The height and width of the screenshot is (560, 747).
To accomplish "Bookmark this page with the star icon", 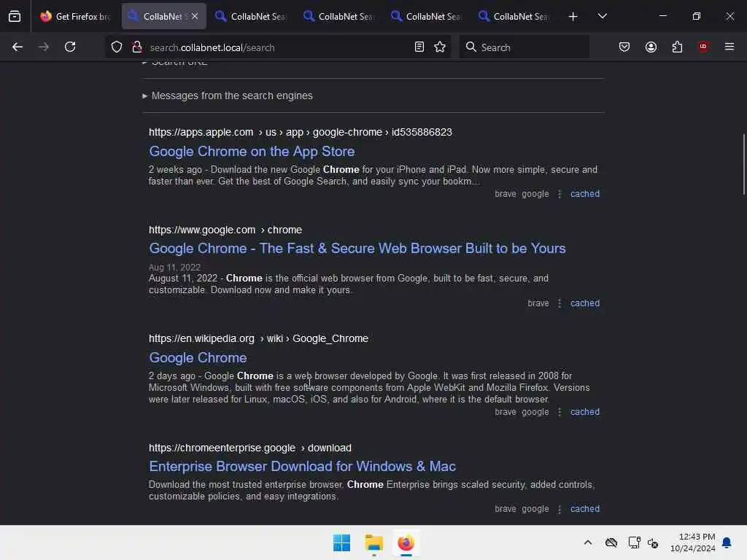I will (x=440, y=47).
